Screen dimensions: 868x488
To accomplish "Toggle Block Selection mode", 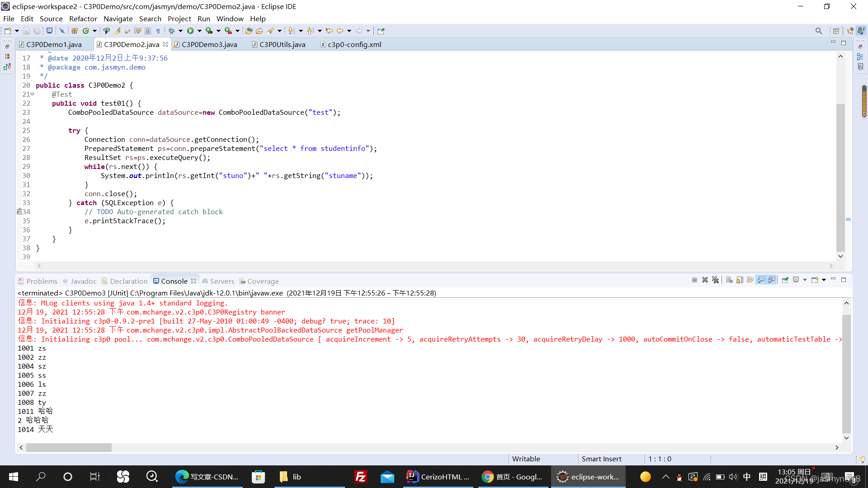I will coord(148,31).
